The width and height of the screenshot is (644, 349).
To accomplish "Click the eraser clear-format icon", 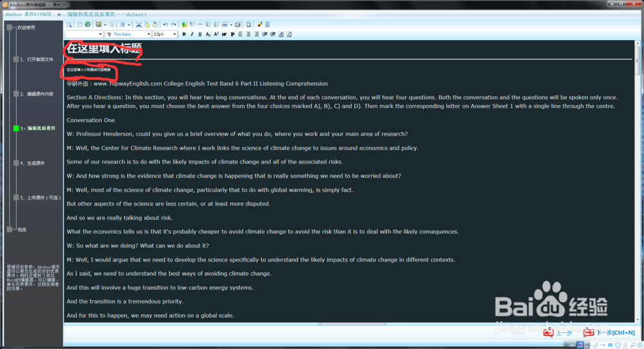I will [260, 24].
